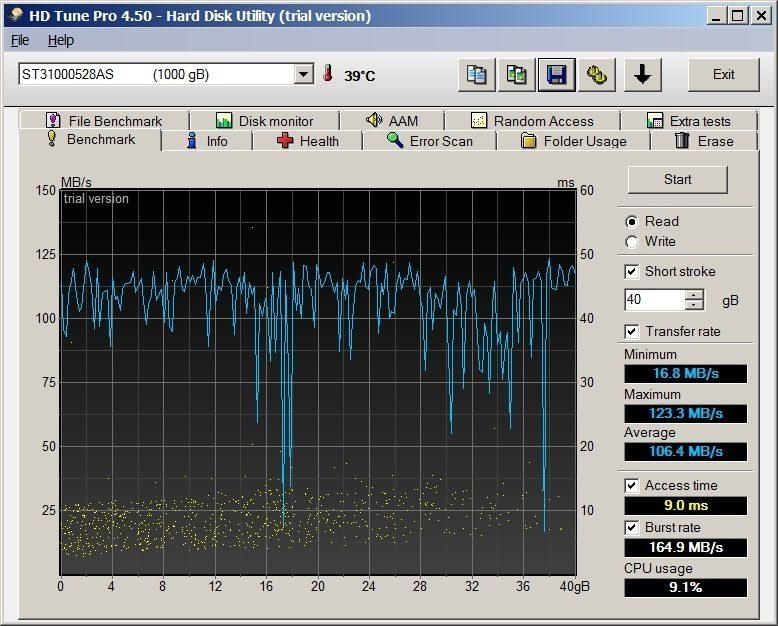The width and height of the screenshot is (778, 626).
Task: Disable the Short stroke checkbox
Action: coord(632,272)
